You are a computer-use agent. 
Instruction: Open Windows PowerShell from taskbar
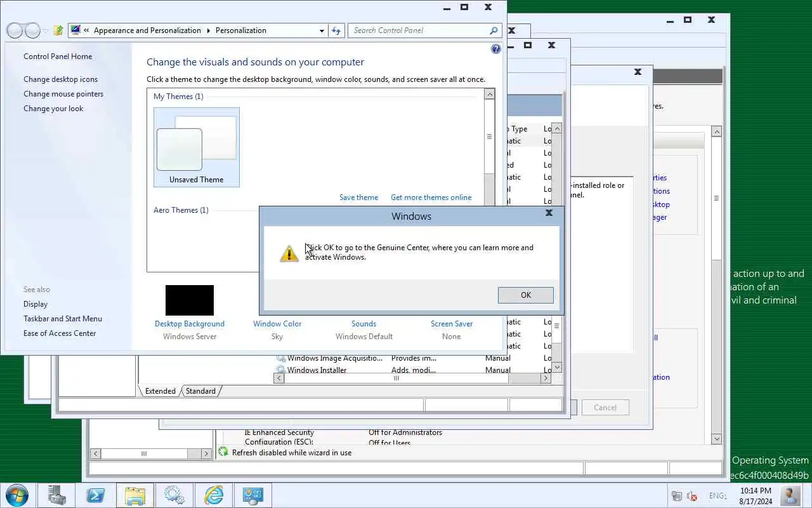pos(95,495)
